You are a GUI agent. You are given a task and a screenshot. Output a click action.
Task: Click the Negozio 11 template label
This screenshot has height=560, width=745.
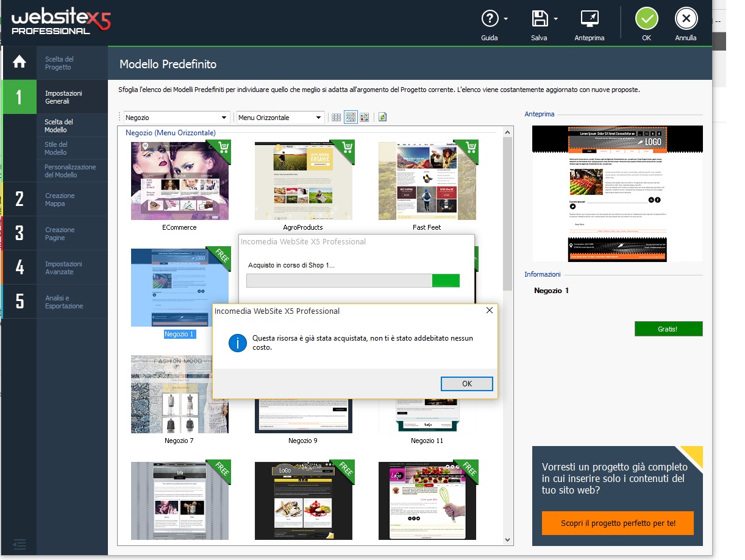pyautogui.click(x=427, y=441)
